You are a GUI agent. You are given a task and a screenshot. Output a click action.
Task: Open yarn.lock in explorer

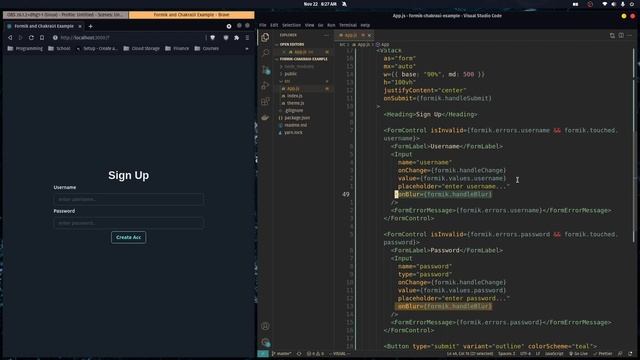point(293,133)
